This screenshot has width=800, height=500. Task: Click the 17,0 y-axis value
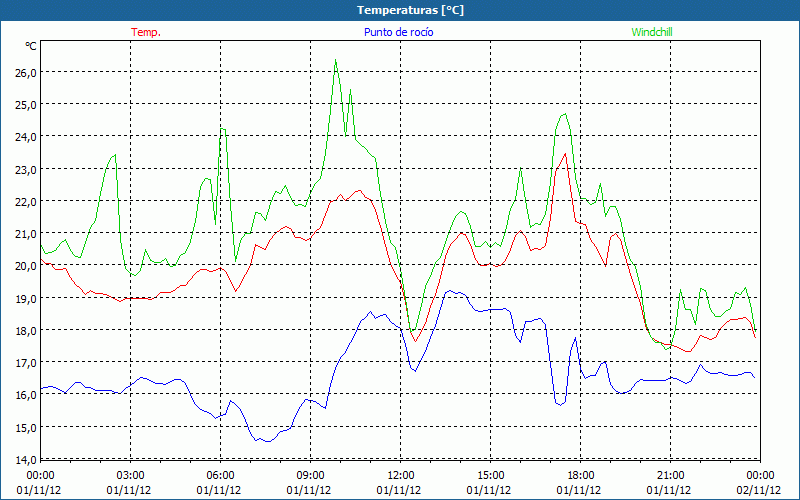coord(27,363)
